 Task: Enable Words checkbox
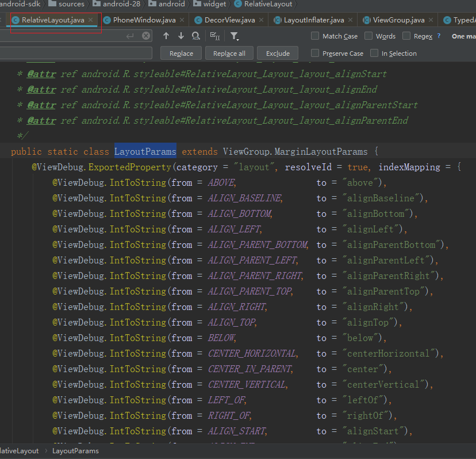click(368, 36)
